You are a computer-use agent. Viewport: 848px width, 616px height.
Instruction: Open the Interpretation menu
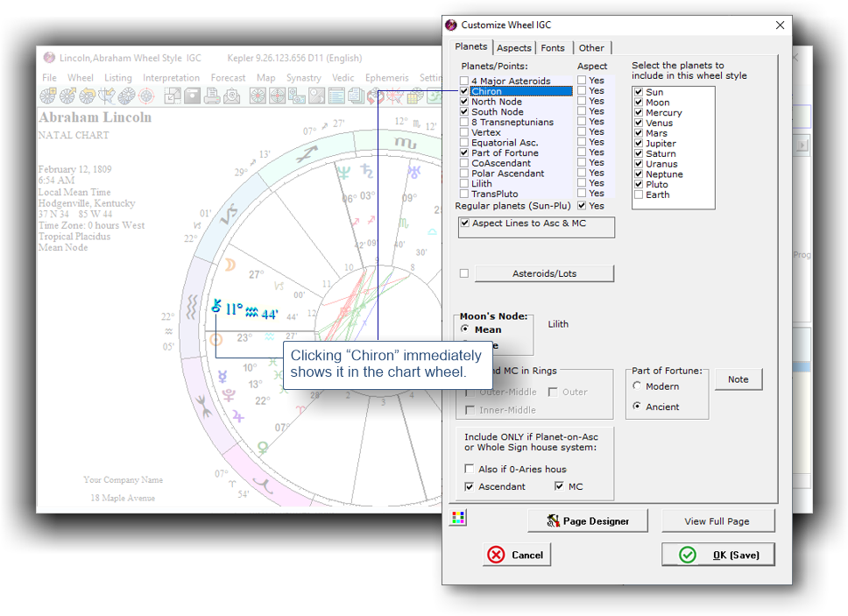click(171, 78)
